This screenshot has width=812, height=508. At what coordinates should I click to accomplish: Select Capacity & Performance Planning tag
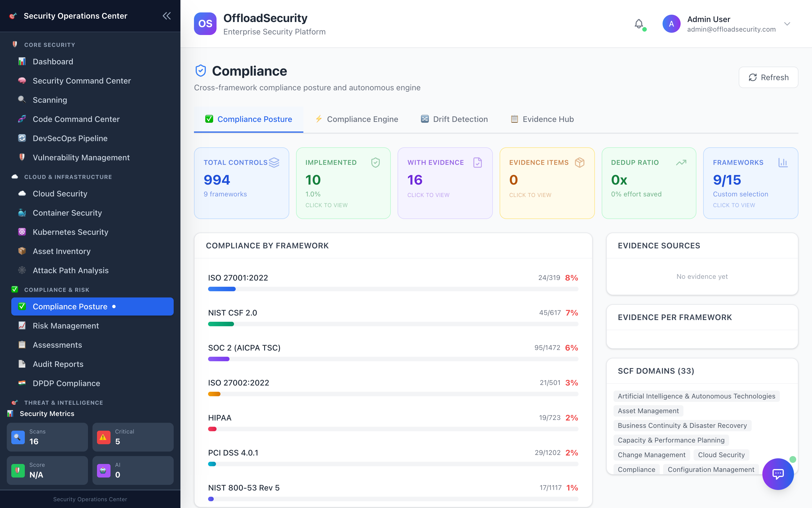pyautogui.click(x=671, y=440)
